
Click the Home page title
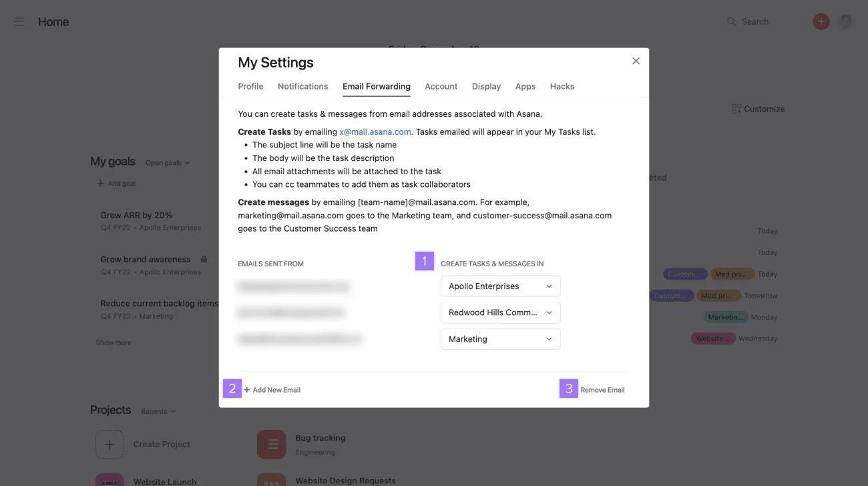coord(53,22)
